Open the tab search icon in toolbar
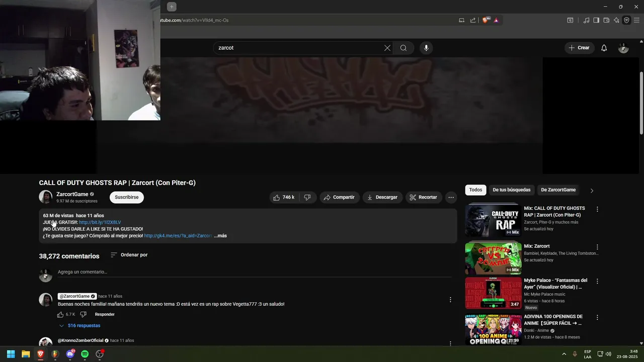644x362 pixels. pyautogui.click(x=570, y=20)
